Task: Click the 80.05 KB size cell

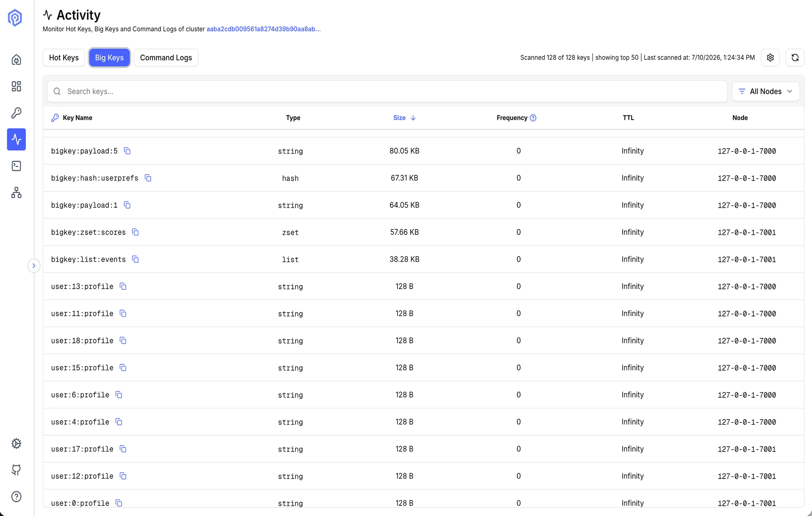Action: pyautogui.click(x=404, y=151)
